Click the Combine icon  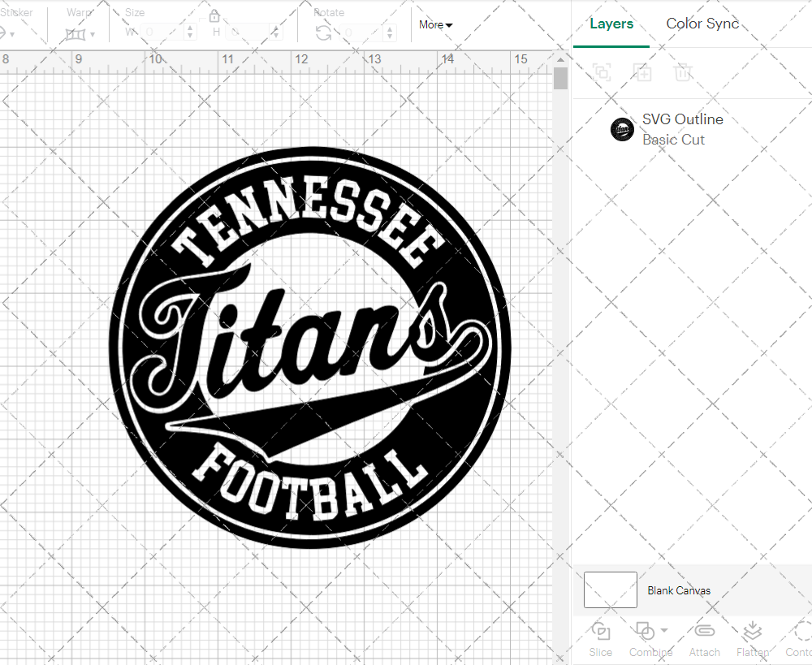pos(646,631)
